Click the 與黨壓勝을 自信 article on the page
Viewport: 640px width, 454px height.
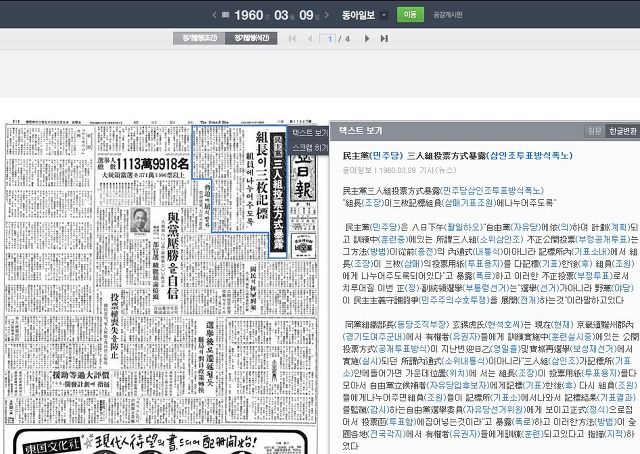click(x=173, y=255)
